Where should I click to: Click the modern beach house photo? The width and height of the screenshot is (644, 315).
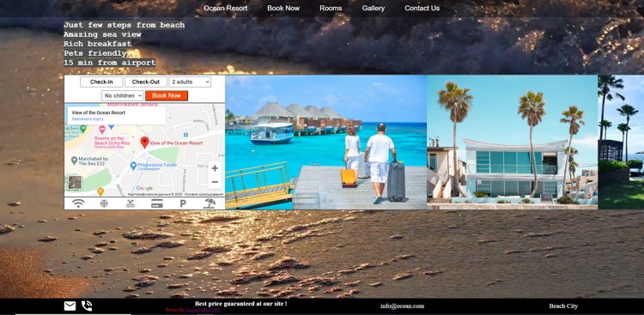512,142
